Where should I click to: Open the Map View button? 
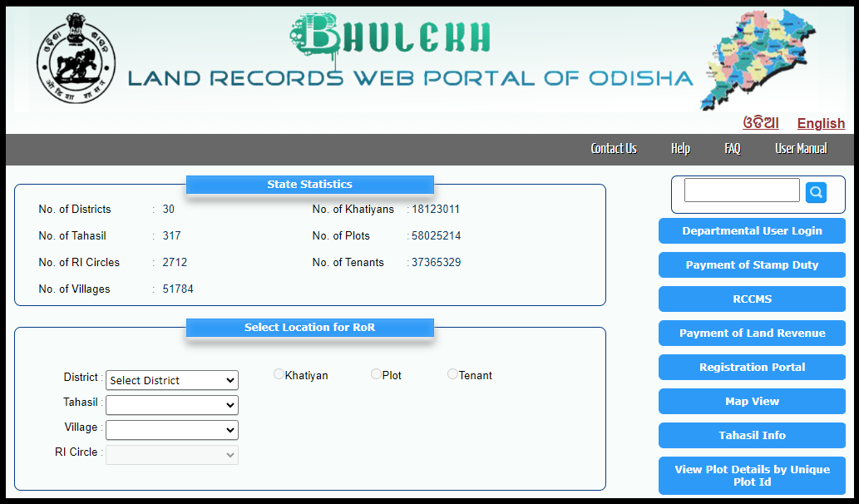753,401
